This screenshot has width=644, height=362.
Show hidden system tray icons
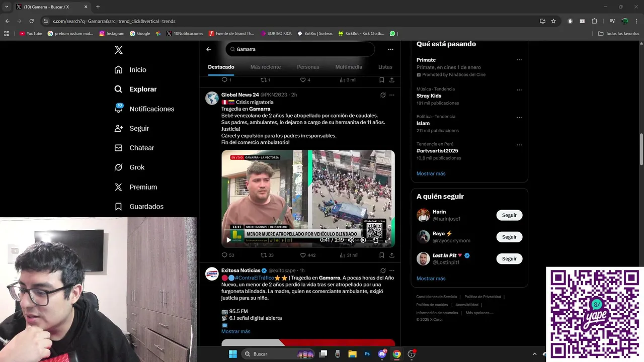(x=534, y=354)
